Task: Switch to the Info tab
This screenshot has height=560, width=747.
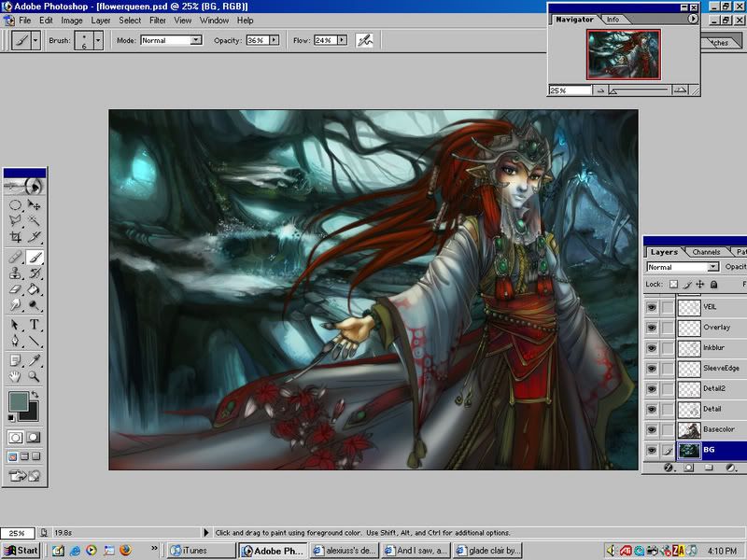Action: 613,20
